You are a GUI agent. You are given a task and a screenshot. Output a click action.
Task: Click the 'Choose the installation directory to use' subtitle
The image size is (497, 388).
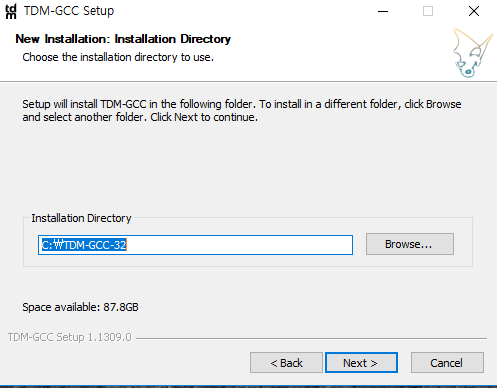coord(118,57)
